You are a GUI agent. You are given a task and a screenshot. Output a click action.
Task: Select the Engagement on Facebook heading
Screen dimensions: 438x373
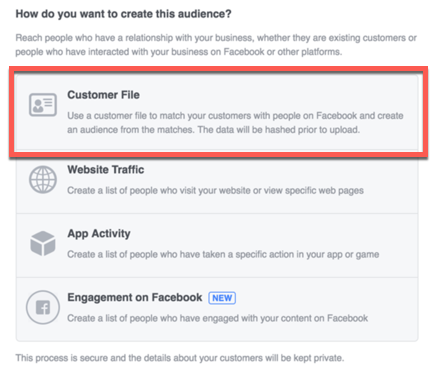pos(135,297)
